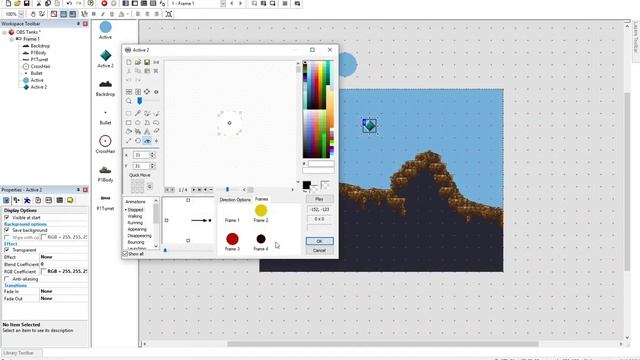This screenshot has width=640, height=360.
Task: Select the text tool in picture editor
Action: 147,131
